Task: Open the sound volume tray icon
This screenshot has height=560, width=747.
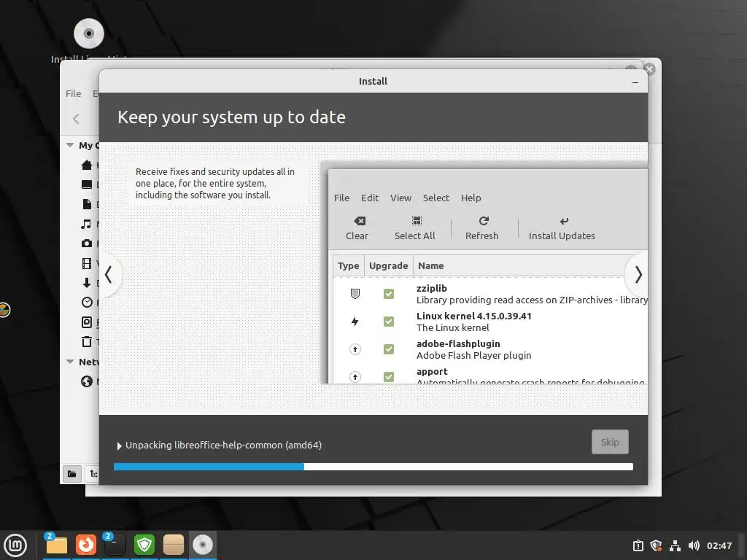Action: pos(694,545)
